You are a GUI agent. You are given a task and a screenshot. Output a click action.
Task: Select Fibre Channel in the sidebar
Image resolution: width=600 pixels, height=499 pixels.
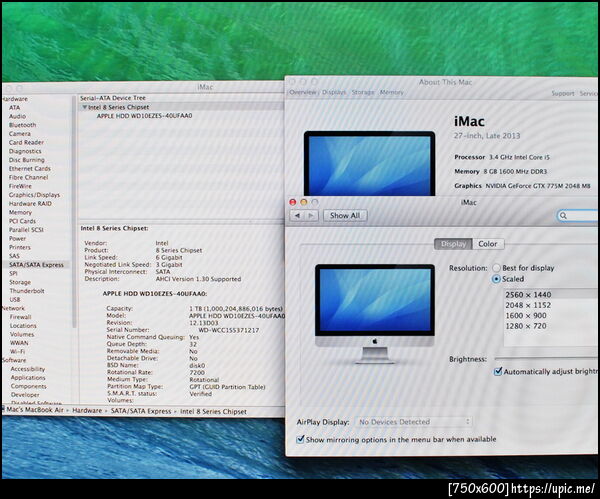28,178
